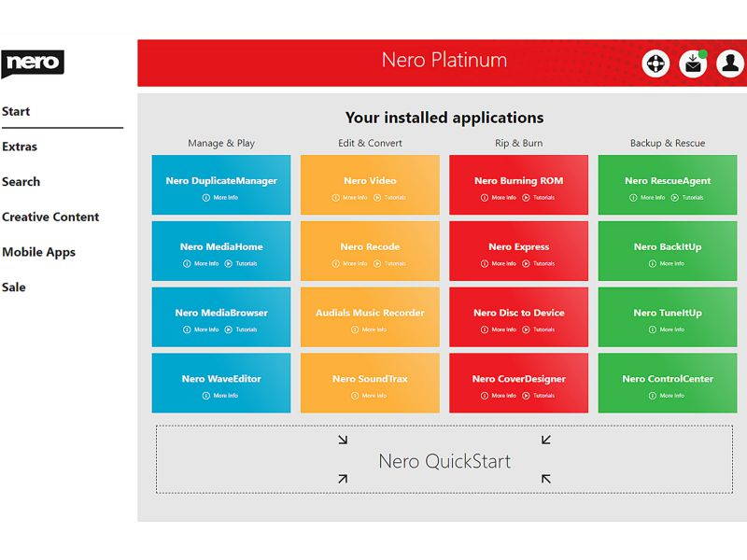This screenshot has width=747, height=560.
Task: Select the Search sidebar entry
Action: [21, 182]
